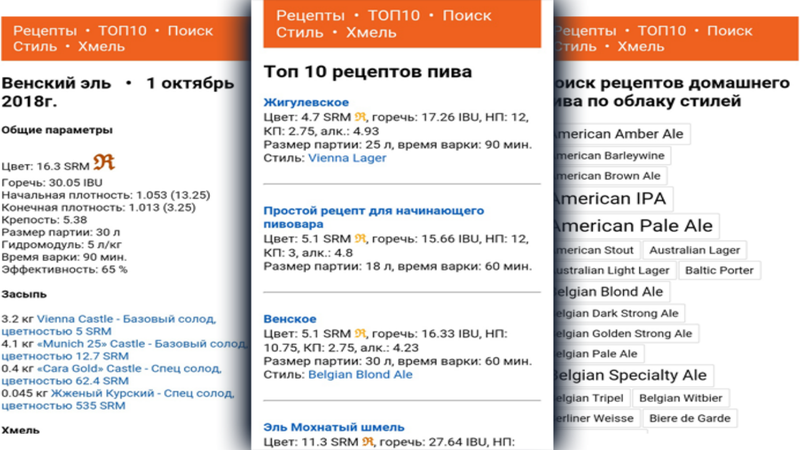The image size is (800, 450).
Task: Open the Жигулевское recipe link
Action: coord(306,102)
